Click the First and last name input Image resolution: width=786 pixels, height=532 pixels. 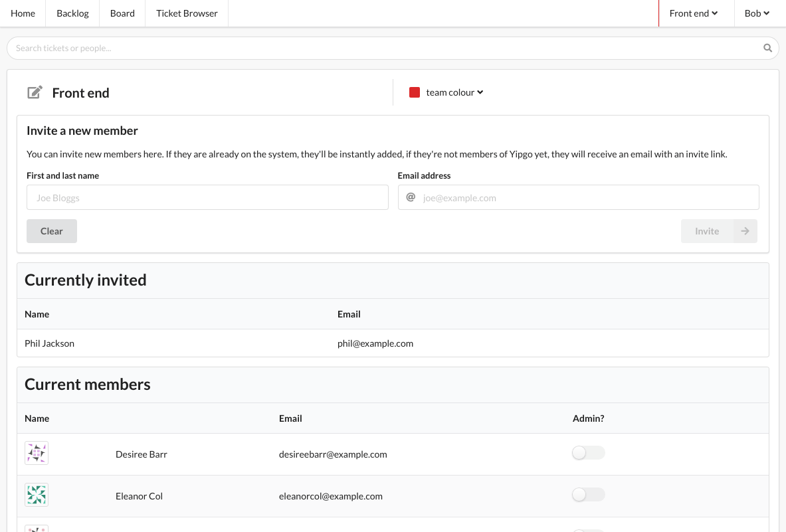(x=207, y=197)
